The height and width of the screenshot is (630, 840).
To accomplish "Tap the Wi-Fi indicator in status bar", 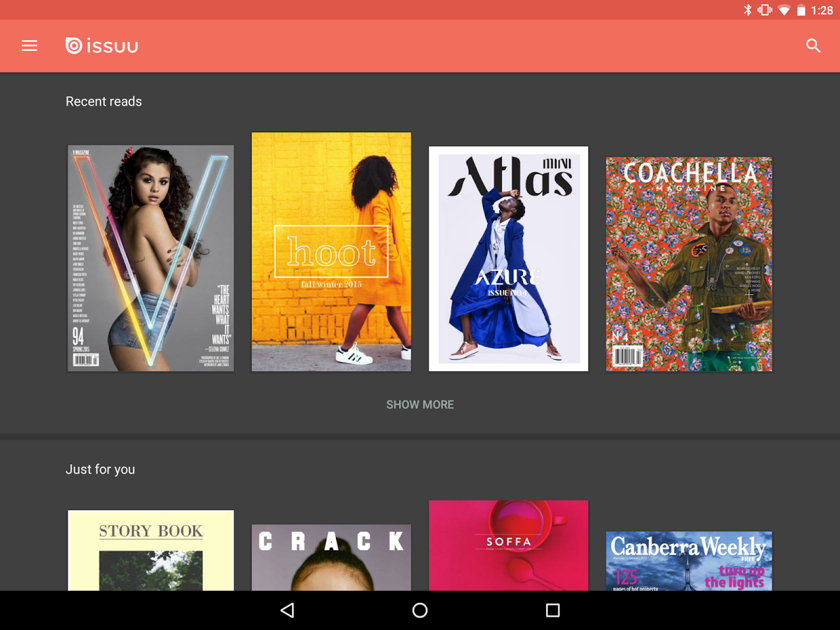I will (785, 10).
